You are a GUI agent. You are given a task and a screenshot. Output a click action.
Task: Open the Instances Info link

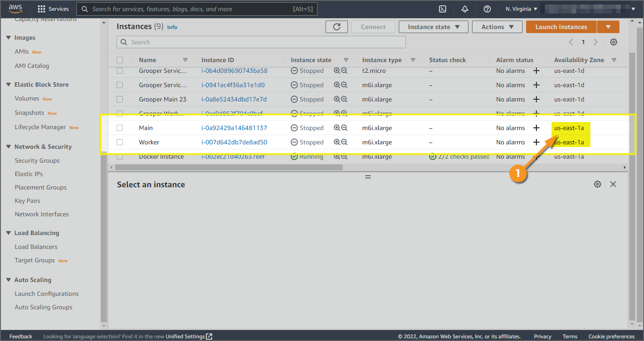click(x=172, y=27)
